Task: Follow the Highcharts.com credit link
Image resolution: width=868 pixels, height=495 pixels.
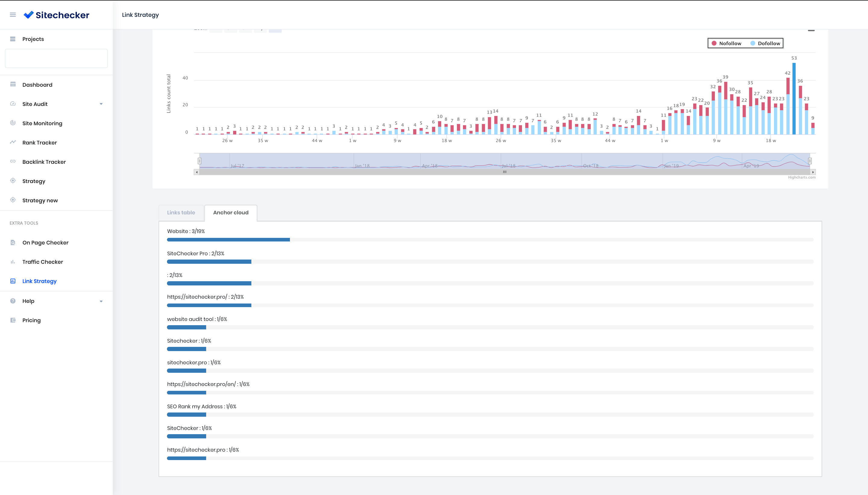Action: point(802,177)
